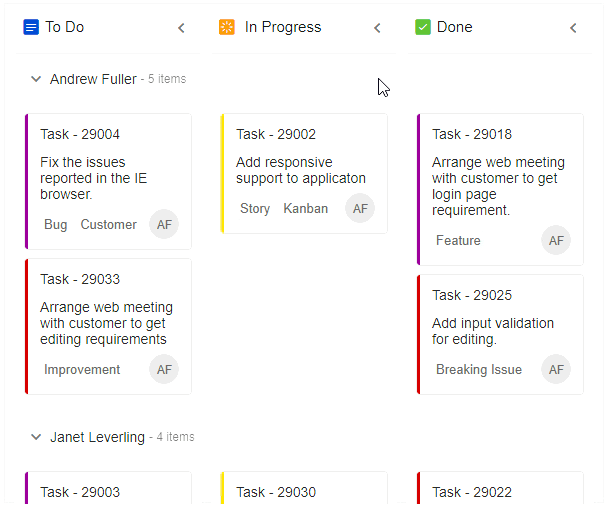The image size is (608, 512).
Task: Click the green Done checkmark icon
Action: [x=423, y=27]
